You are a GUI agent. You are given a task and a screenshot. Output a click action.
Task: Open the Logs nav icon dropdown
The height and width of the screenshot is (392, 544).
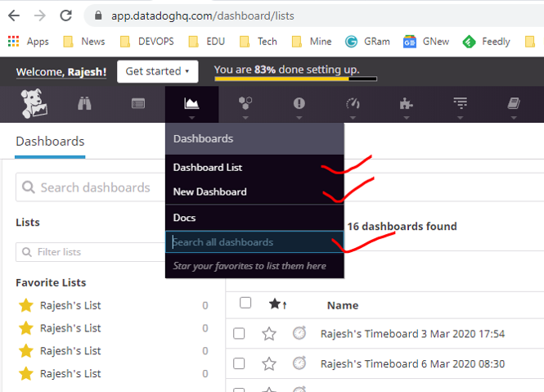460,104
